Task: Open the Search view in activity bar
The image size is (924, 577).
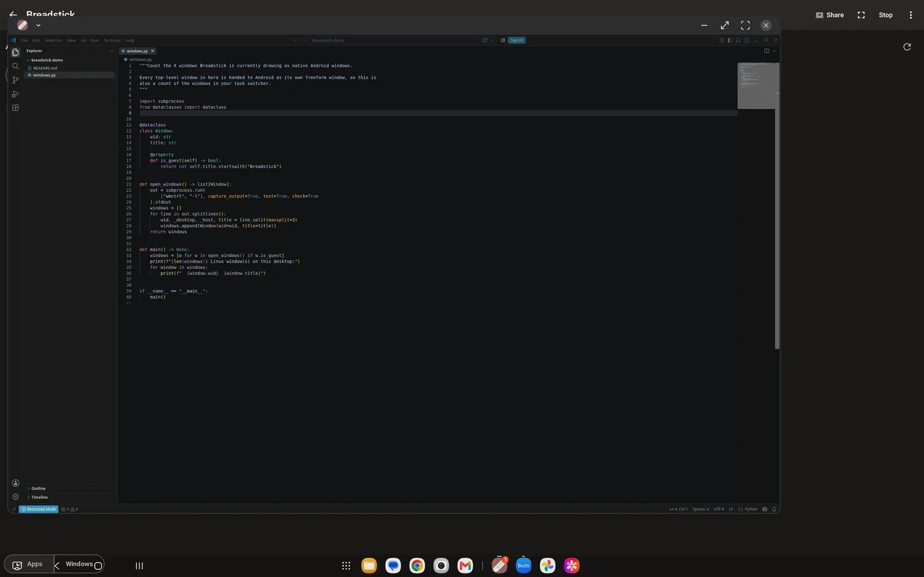Action: coord(16,66)
